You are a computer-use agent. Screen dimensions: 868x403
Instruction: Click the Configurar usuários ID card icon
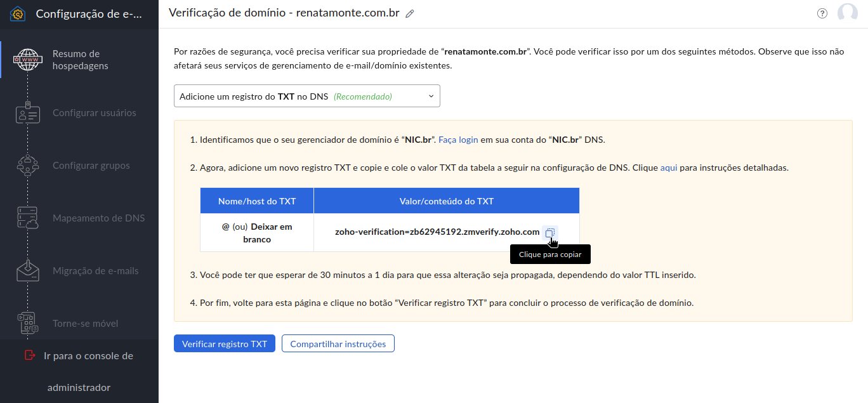(x=28, y=113)
